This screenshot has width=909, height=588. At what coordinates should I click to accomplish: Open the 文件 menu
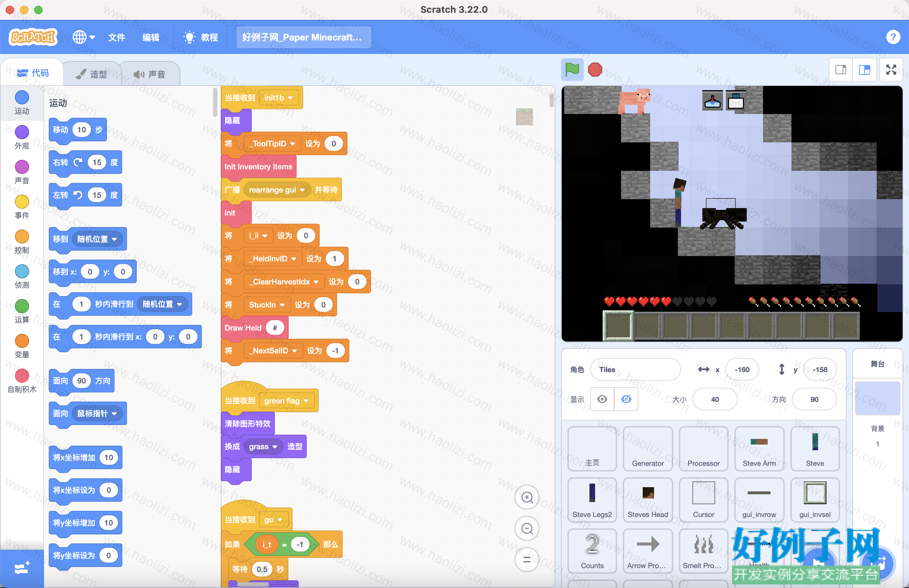(116, 37)
